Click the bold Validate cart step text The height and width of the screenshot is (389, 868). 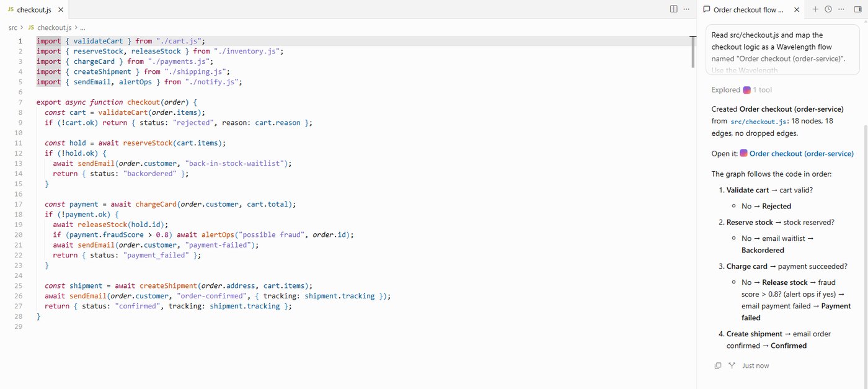[748, 190]
